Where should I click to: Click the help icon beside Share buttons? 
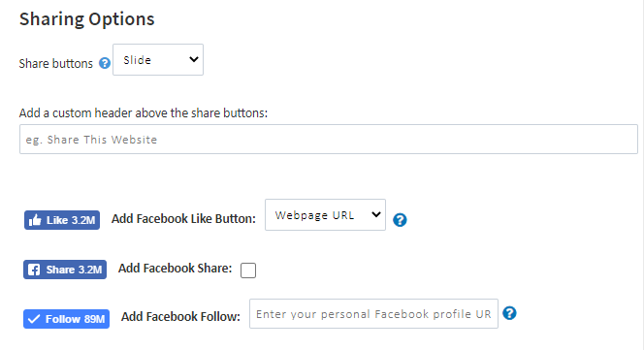pyautogui.click(x=105, y=63)
